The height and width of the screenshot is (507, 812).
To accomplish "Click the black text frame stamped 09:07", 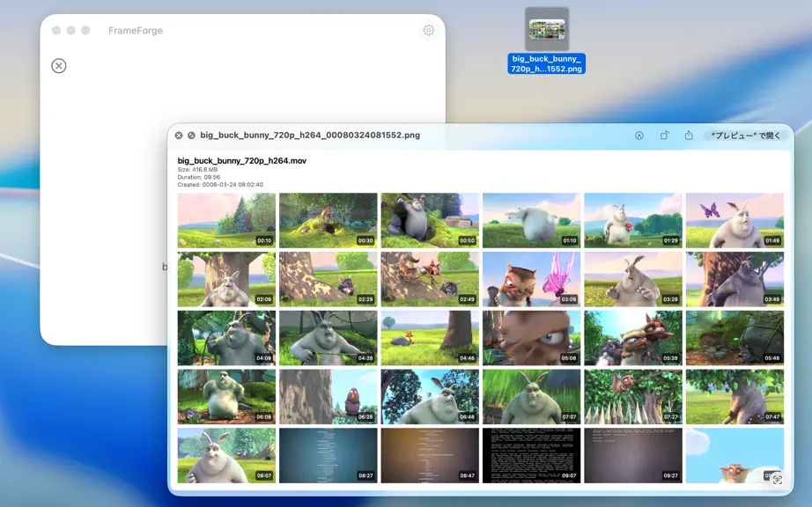I will point(531,456).
